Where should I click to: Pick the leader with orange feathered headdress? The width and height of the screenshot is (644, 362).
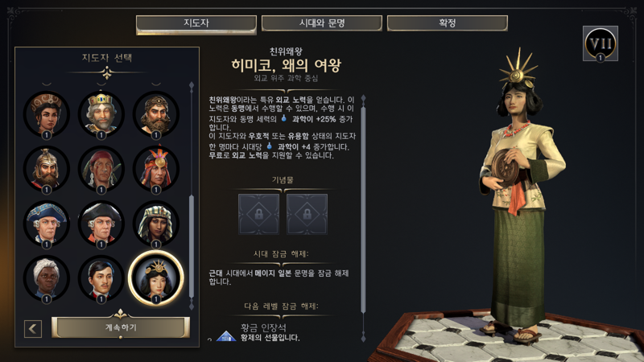155,169
